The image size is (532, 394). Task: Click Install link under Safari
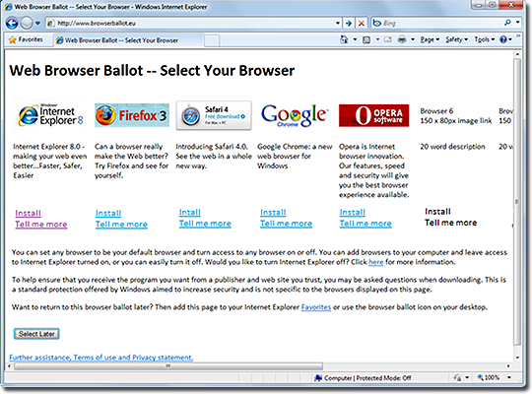pyautogui.click(x=190, y=213)
